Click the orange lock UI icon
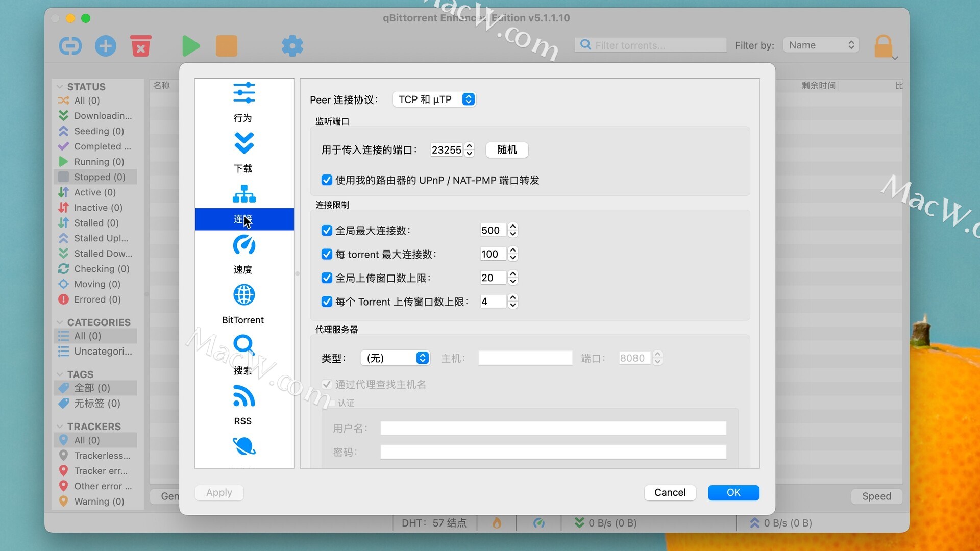 [884, 46]
